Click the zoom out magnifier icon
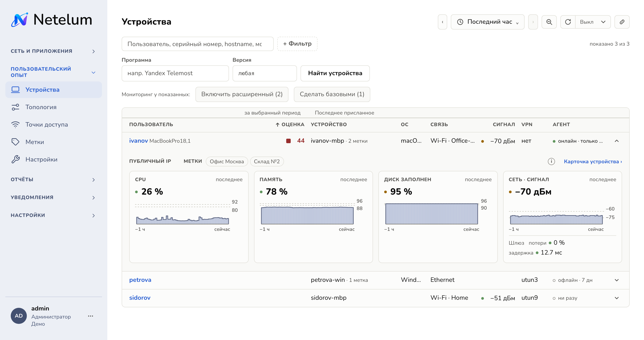Image resolution: width=644 pixels, height=340 pixels. tap(549, 22)
